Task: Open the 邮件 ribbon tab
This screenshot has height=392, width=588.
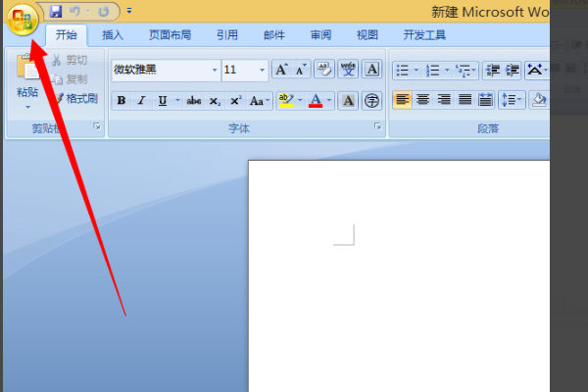Action: 274,35
